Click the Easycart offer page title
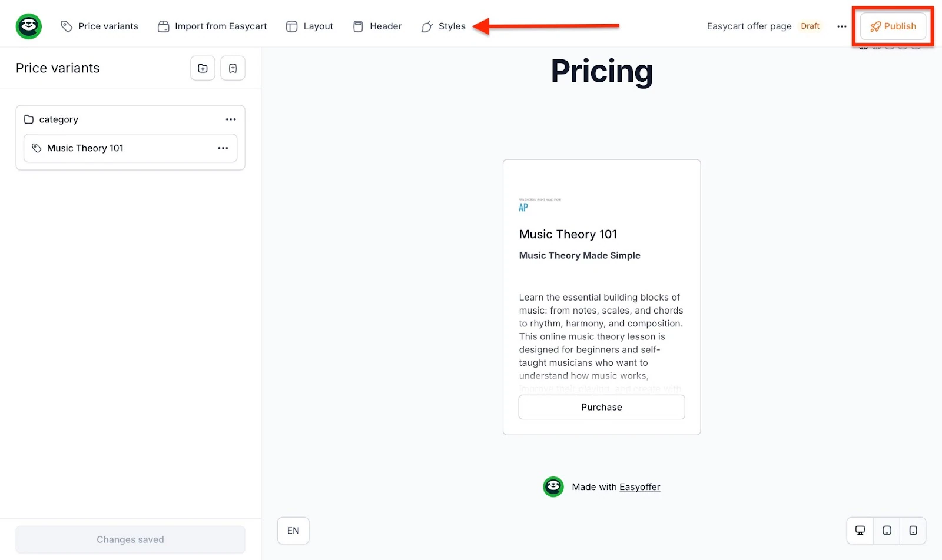Image resolution: width=942 pixels, height=560 pixels. click(749, 26)
